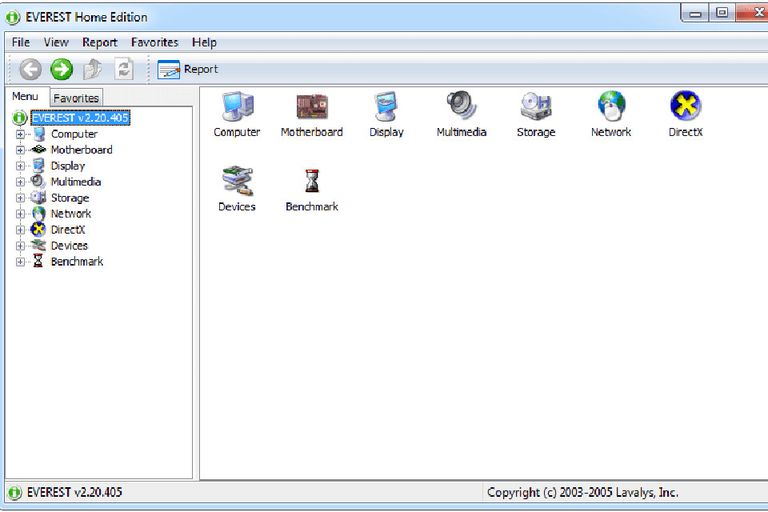Click the EVEREST title bar application icon
The image size is (768, 512).
point(13,18)
